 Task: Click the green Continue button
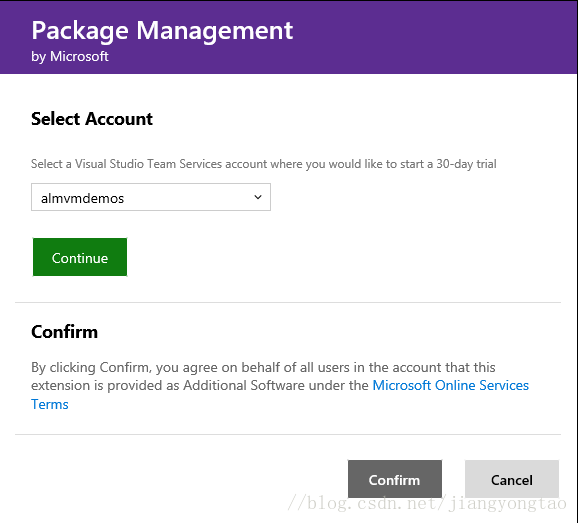tap(80, 257)
